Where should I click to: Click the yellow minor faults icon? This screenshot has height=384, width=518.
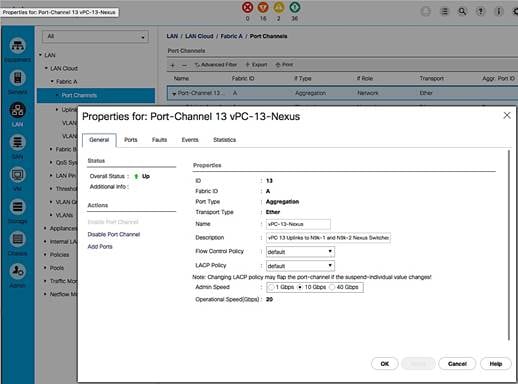pos(279,7)
